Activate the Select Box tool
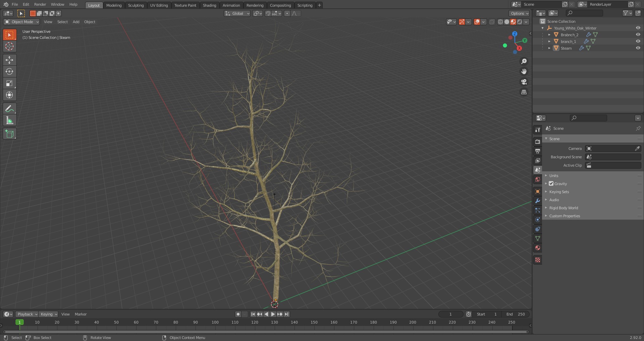This screenshot has height=341, width=644. click(9, 35)
